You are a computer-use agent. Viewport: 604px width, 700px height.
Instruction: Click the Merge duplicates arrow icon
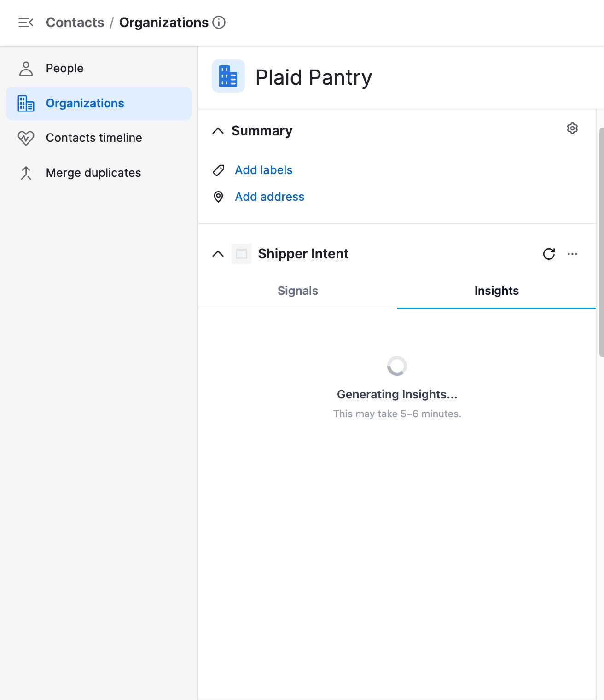pyautogui.click(x=26, y=173)
